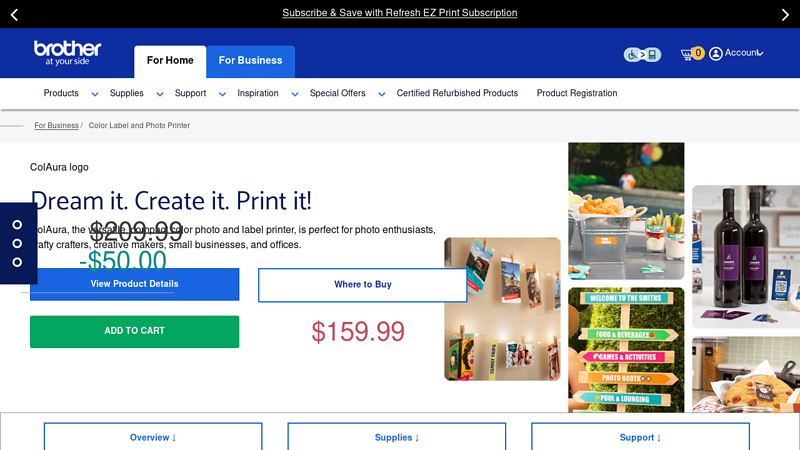Expand the Special Offers chevron
Viewport: 800px width, 450px height.
click(x=382, y=94)
